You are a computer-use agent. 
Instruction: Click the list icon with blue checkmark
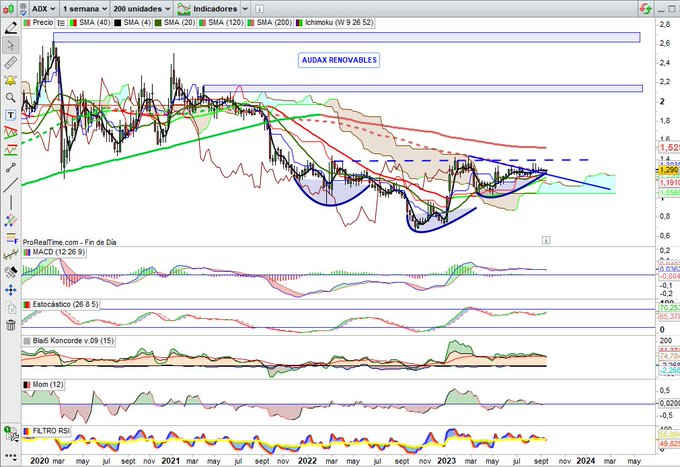click(23, 9)
